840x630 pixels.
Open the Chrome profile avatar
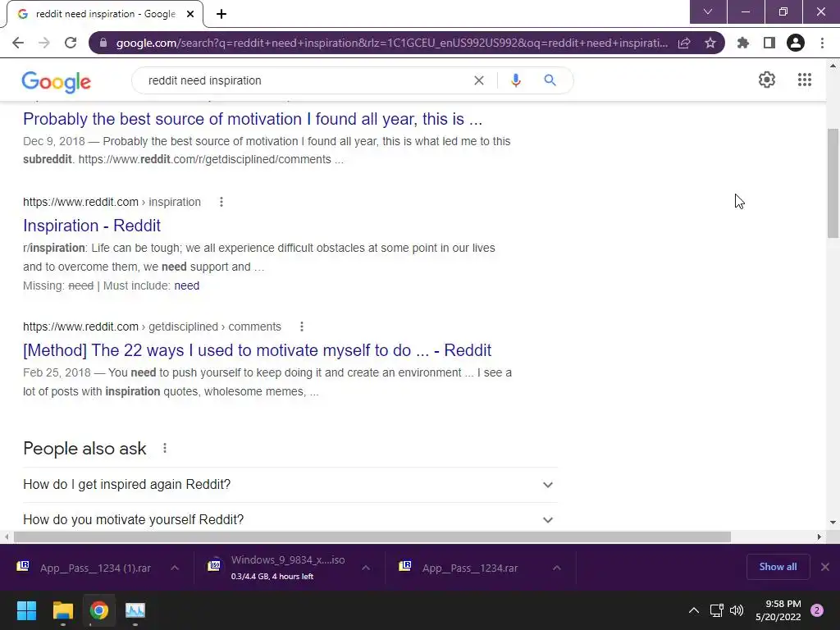click(x=796, y=43)
